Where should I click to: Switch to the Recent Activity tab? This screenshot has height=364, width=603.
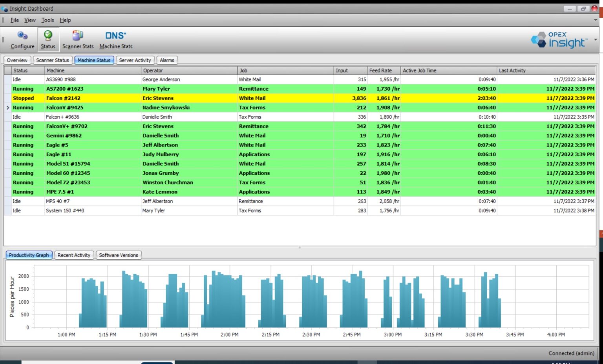(x=74, y=255)
